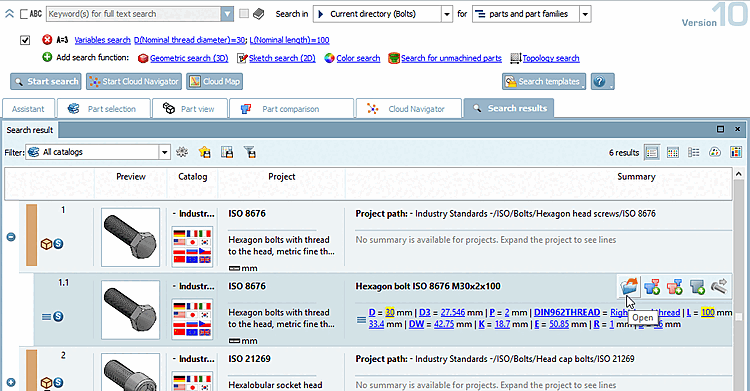
Task: Toggle the checkbox next to the book icon
Action: coord(244,14)
